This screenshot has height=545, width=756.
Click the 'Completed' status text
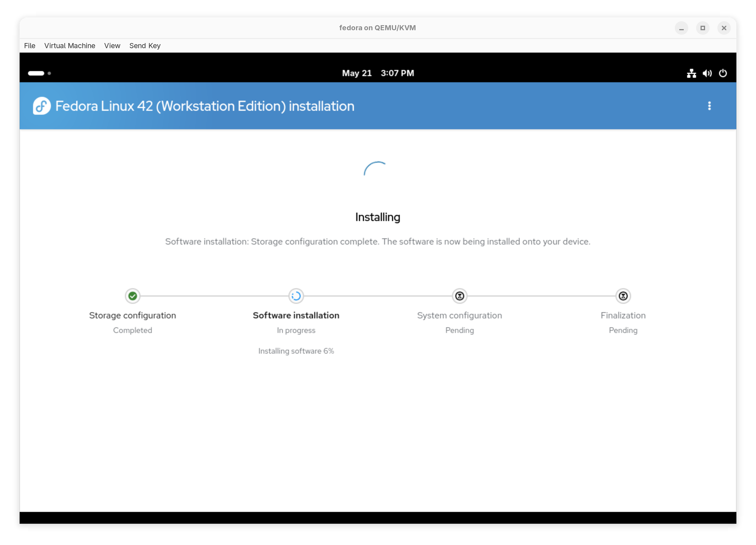click(133, 330)
